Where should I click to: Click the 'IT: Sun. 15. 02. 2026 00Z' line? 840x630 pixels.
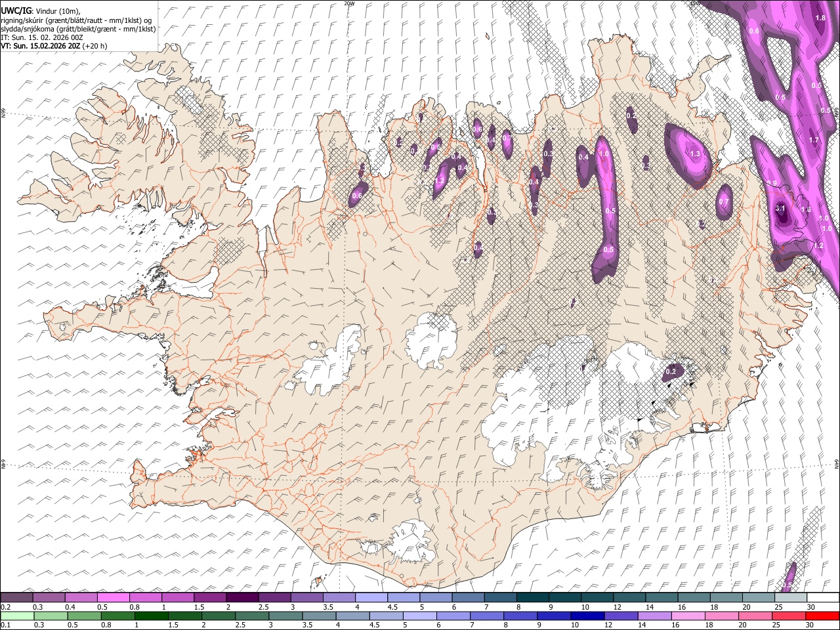coord(42,37)
